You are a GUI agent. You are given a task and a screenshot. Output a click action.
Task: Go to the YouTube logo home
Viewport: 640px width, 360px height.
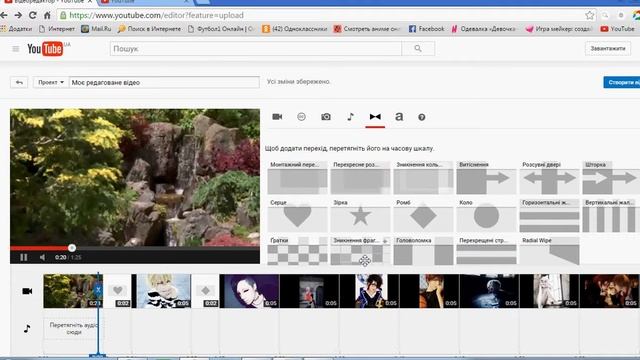[46, 49]
